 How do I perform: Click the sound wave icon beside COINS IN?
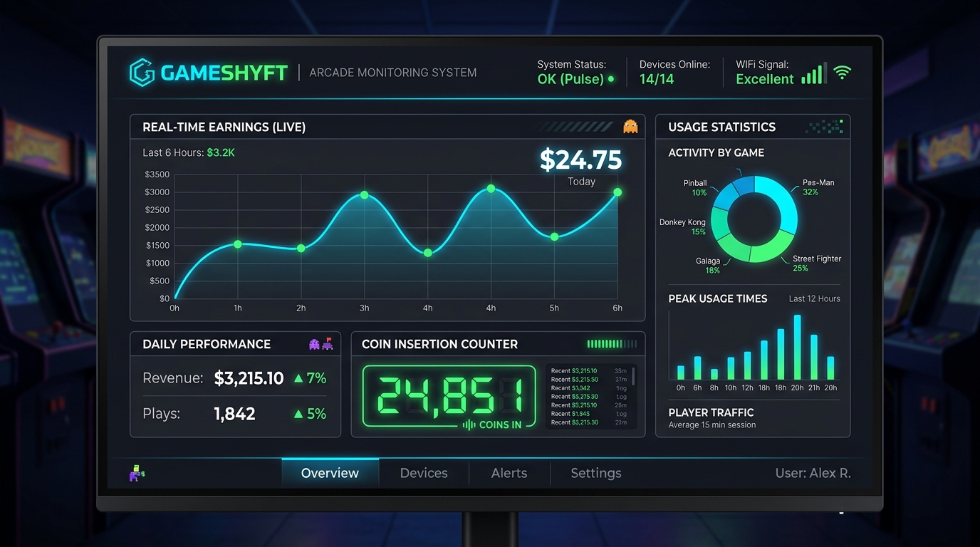tap(469, 424)
